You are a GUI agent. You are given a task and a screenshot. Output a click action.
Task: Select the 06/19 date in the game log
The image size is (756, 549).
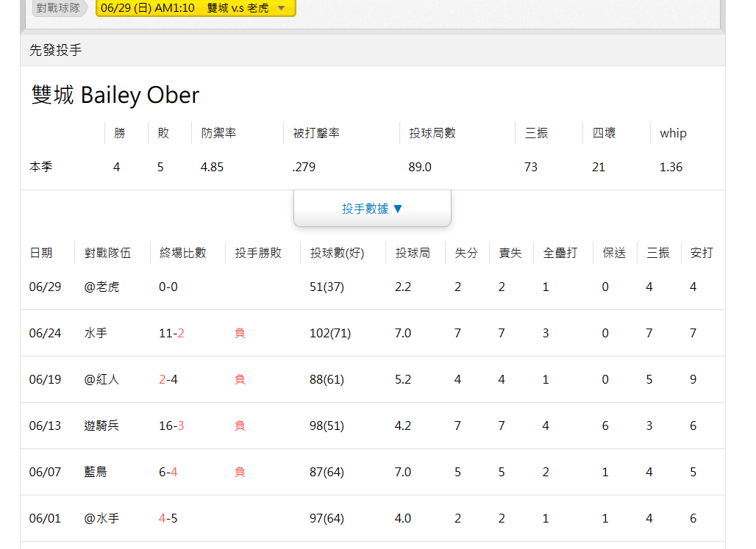46,380
